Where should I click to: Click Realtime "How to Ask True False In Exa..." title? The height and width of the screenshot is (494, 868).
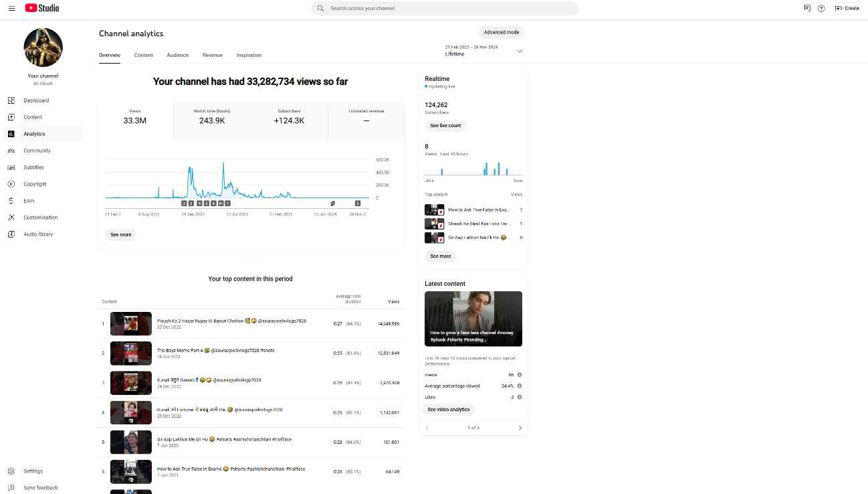479,210
